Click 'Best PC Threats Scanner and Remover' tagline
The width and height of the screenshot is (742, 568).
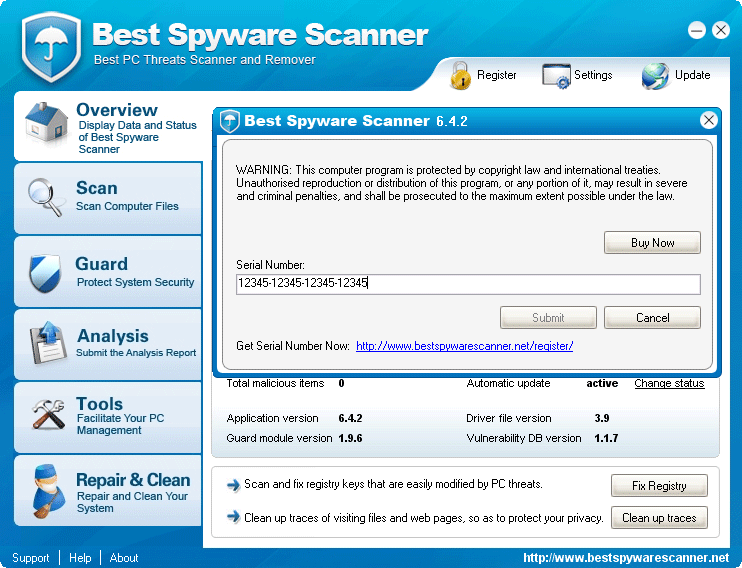[x=204, y=60]
